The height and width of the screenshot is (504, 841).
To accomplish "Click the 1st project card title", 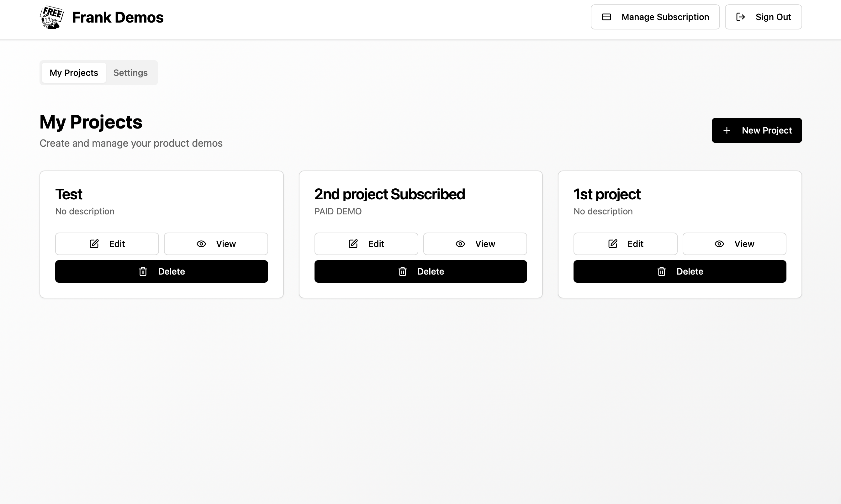I will [607, 194].
